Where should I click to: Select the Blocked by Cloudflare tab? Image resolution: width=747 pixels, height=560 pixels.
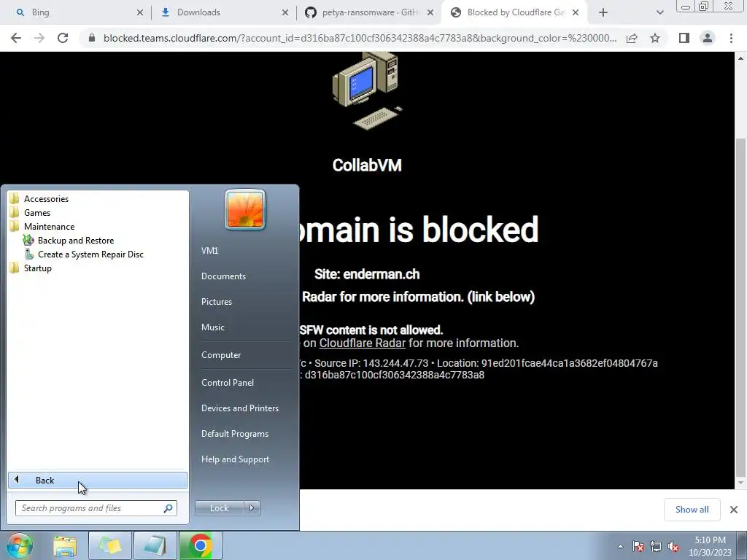click(516, 12)
